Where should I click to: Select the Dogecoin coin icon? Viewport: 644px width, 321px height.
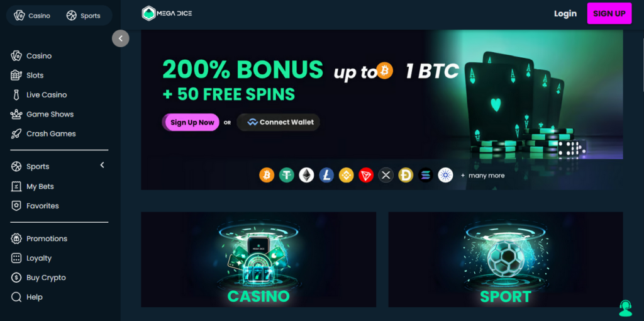click(406, 176)
